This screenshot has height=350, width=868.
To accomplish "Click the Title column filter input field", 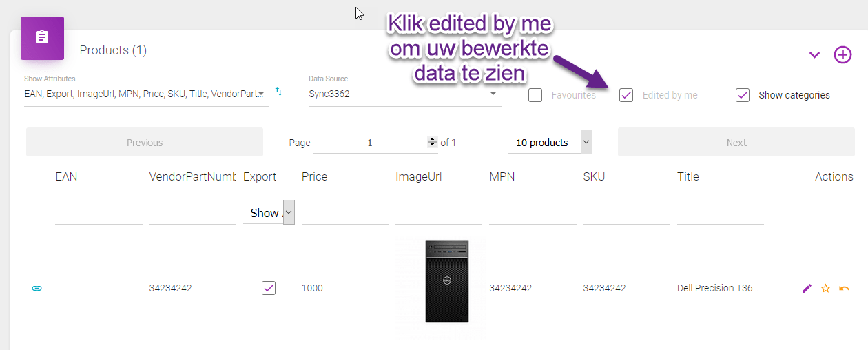I will pos(721,214).
